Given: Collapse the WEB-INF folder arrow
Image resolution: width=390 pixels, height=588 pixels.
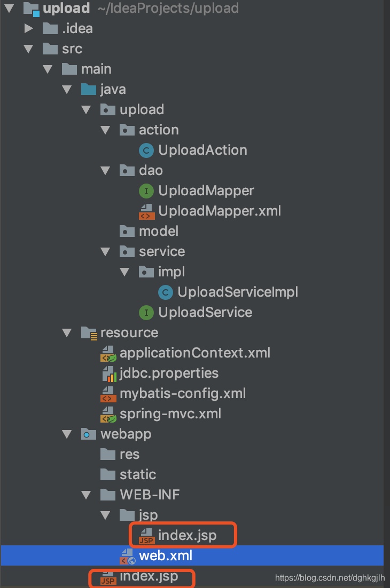Looking at the screenshot, I should click(87, 495).
